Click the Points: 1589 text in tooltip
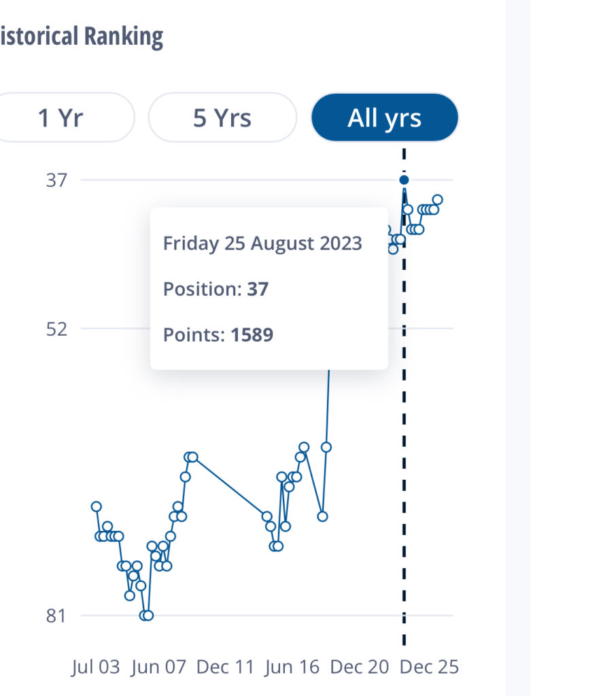Viewport: 616px width, 696px height. 218,335
